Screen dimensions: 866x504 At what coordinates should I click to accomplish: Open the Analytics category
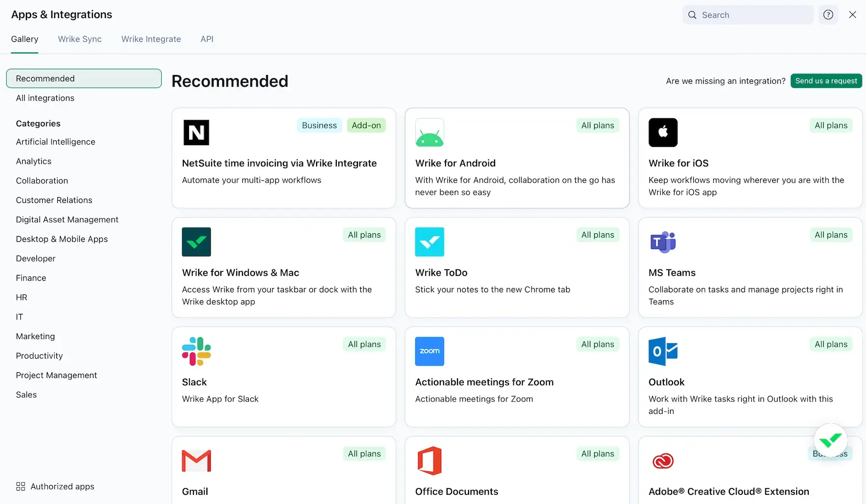pos(34,161)
